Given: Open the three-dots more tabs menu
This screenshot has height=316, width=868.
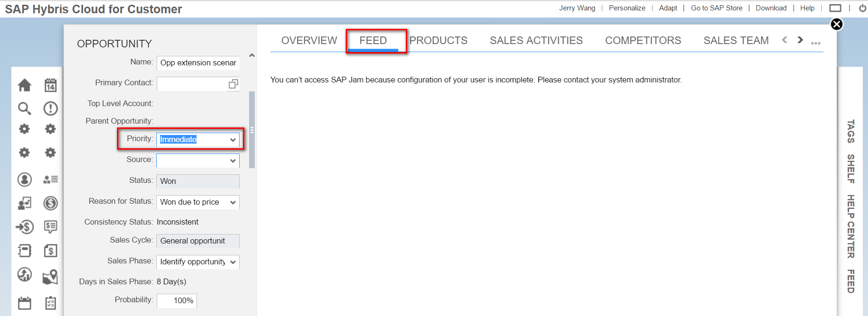Looking at the screenshot, I should pyautogui.click(x=815, y=43).
